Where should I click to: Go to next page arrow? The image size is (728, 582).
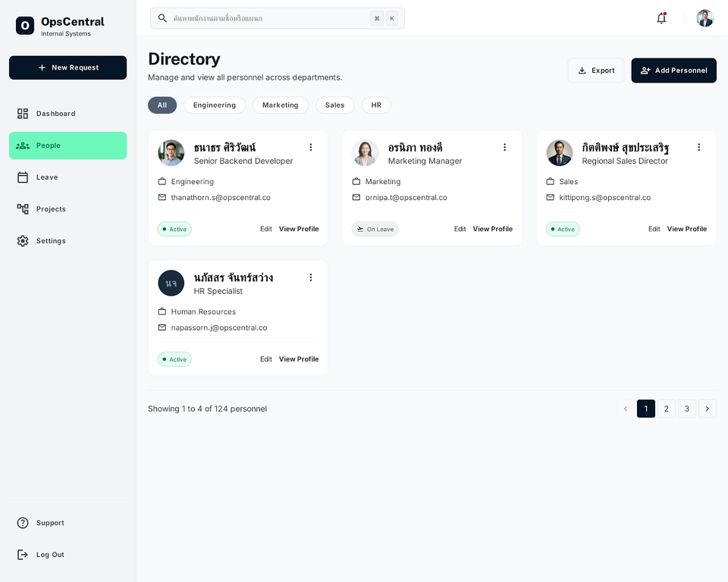[x=707, y=409]
